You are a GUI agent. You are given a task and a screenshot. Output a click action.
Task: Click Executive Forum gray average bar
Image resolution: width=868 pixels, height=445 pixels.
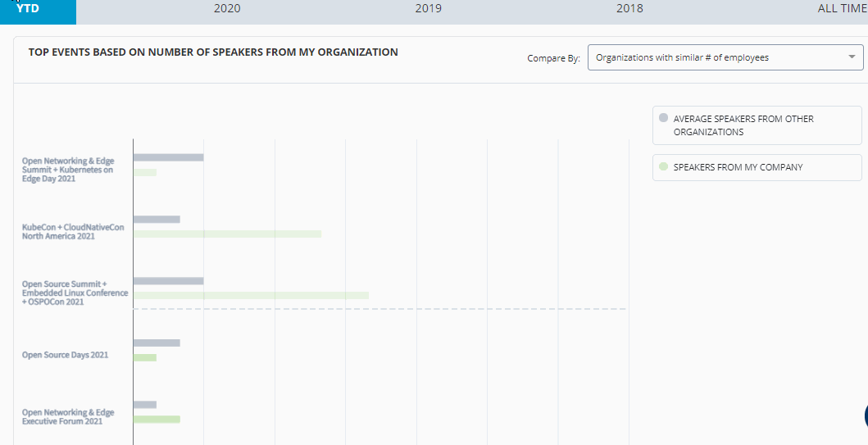click(145, 405)
